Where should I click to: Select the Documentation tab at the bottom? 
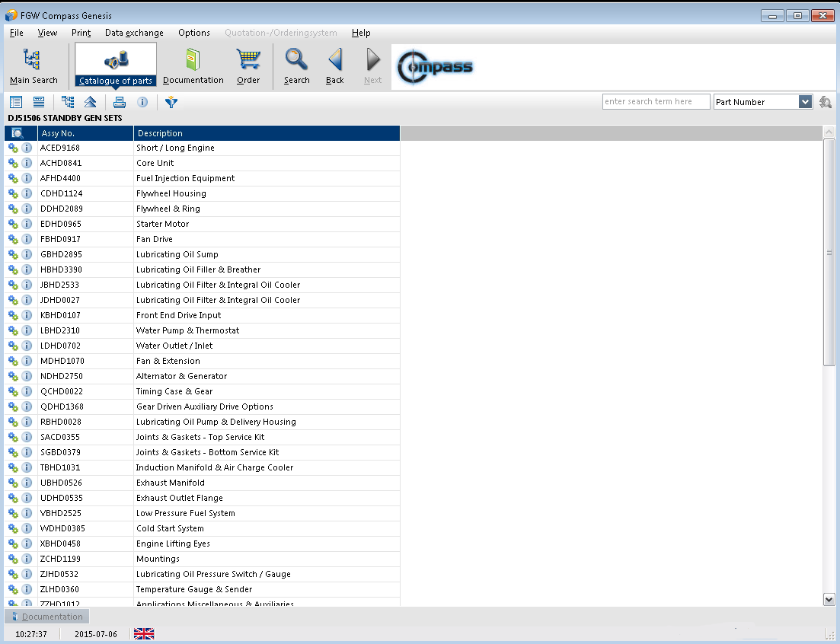pyautogui.click(x=47, y=617)
